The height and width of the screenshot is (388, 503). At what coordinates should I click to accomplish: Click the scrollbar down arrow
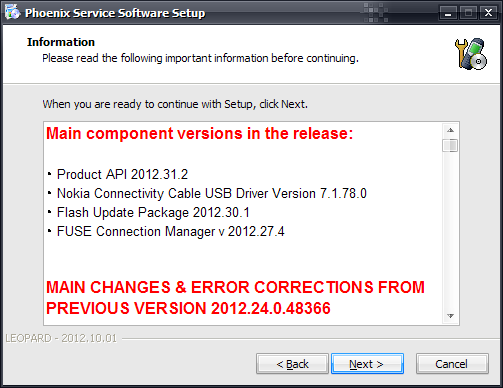(x=450, y=316)
